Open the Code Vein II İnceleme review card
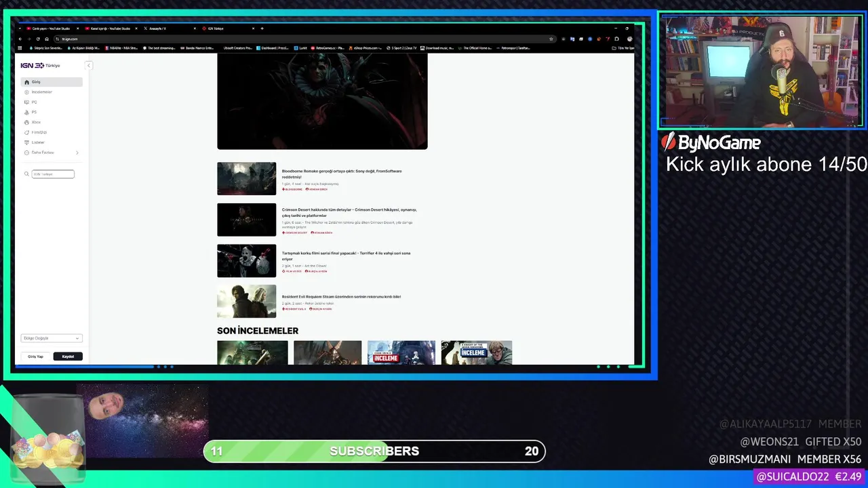 click(401, 352)
